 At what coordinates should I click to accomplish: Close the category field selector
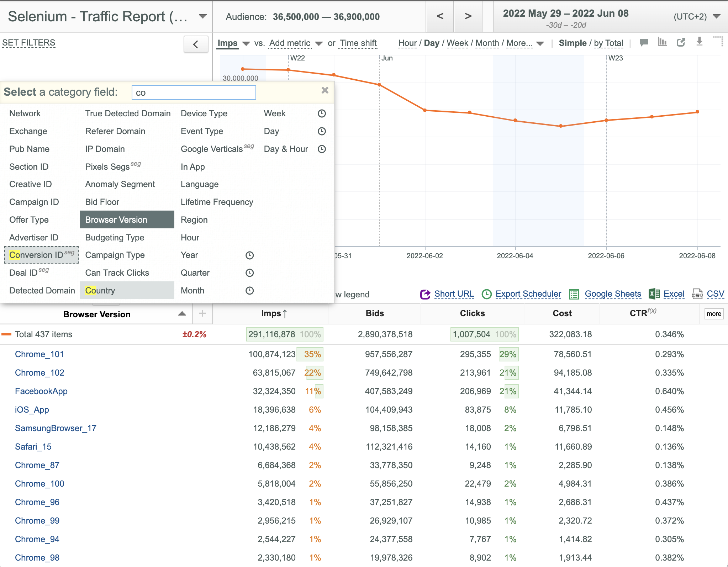(325, 90)
